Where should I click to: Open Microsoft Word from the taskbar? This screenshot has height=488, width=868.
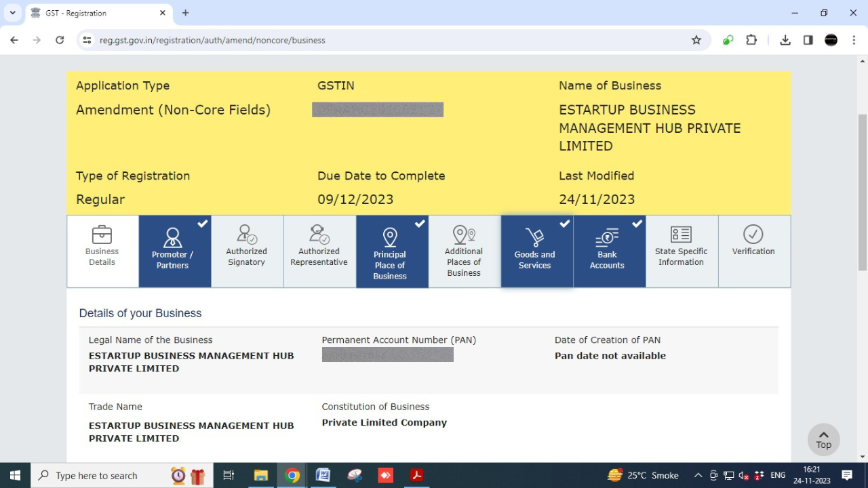323,475
